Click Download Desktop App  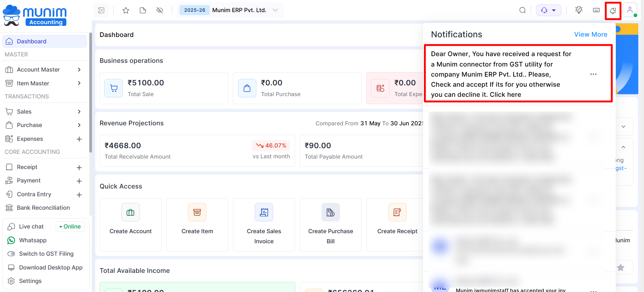click(51, 267)
